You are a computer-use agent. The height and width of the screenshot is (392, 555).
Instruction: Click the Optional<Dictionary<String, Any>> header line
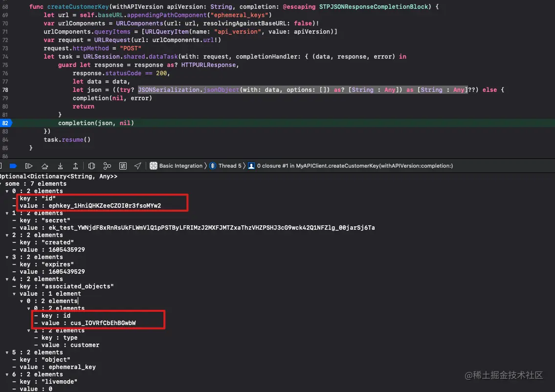click(x=58, y=176)
